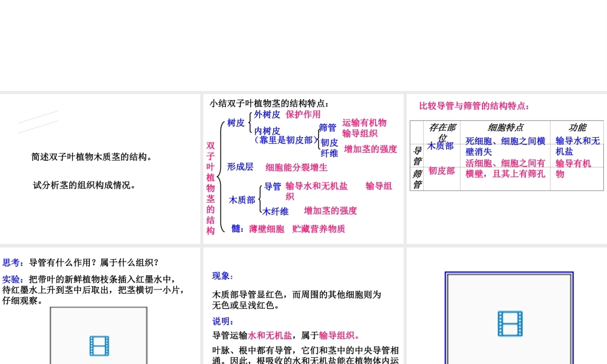The width and height of the screenshot is (607, 364).
Task: Open the slide thumbnail 简述双子叶植物木质茎的结构
Action: (x=100, y=169)
